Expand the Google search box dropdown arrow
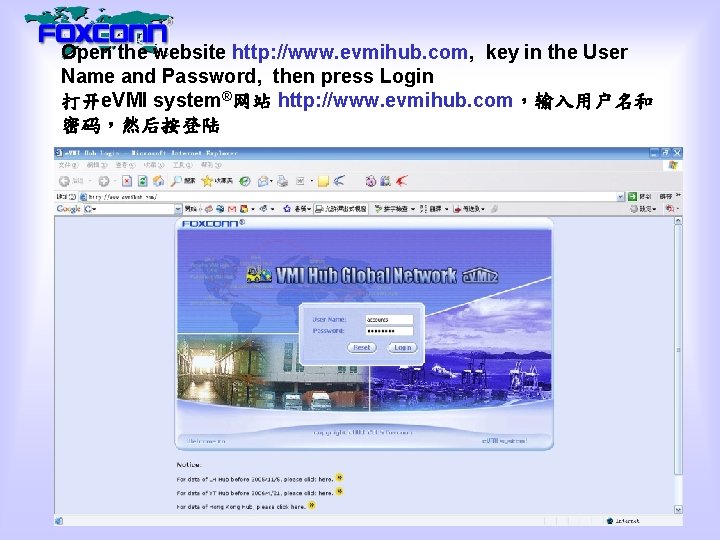 [x=178, y=209]
